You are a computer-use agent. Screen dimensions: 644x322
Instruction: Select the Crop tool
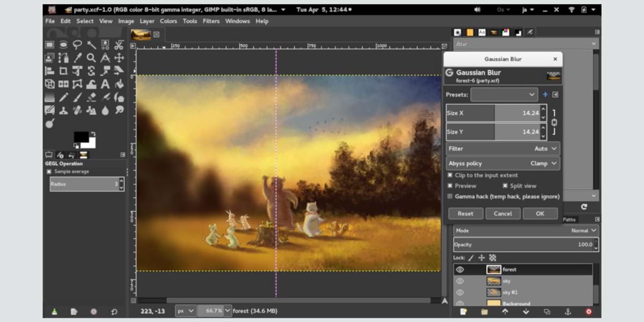click(63, 71)
